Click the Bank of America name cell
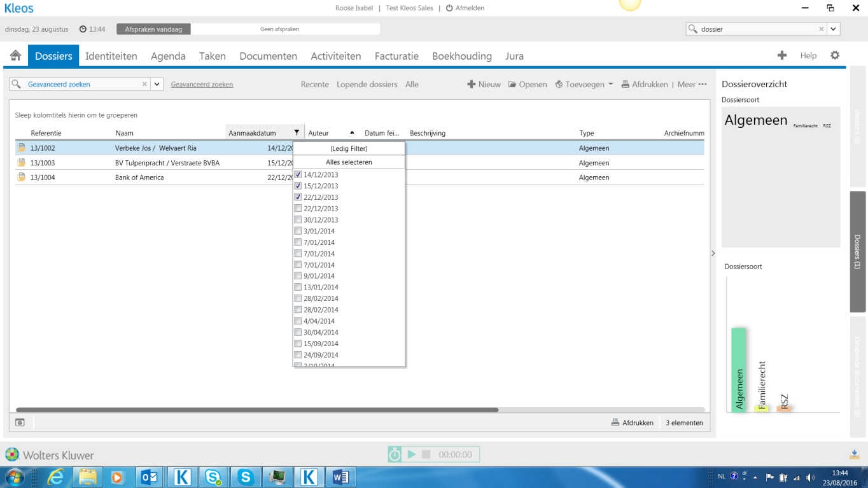This screenshot has width=868, height=488. point(139,178)
